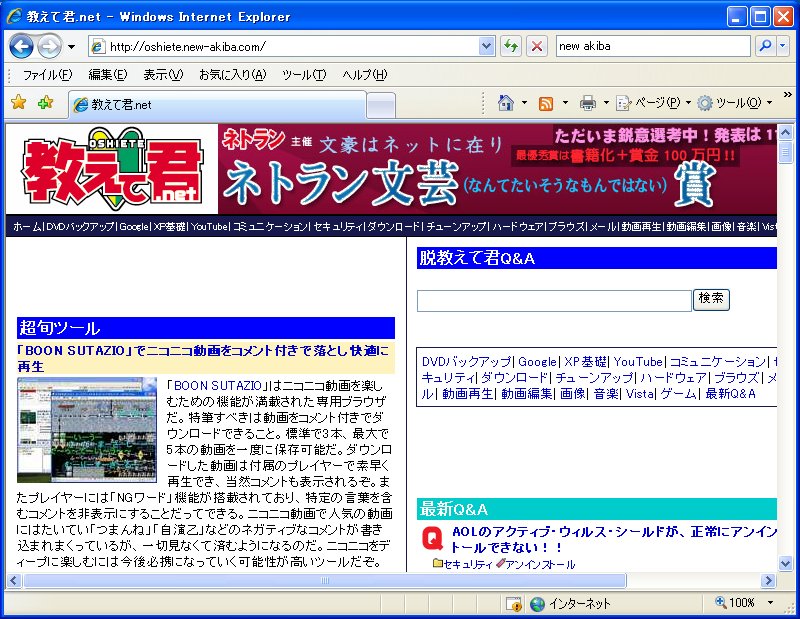Go forward with the Forward arrow button
The width and height of the screenshot is (800, 619).
click(x=49, y=47)
